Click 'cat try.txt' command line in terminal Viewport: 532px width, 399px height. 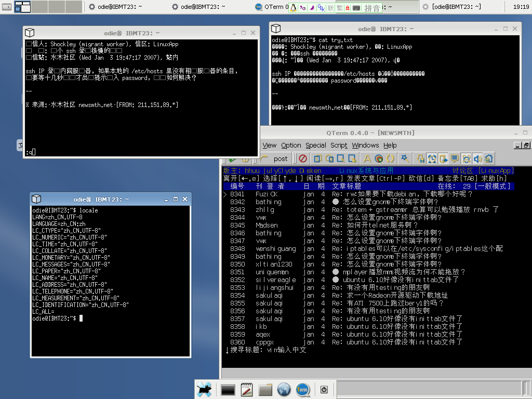(x=336, y=40)
